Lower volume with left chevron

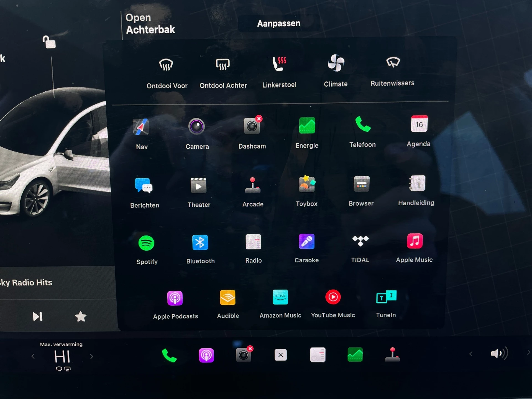pyautogui.click(x=471, y=354)
